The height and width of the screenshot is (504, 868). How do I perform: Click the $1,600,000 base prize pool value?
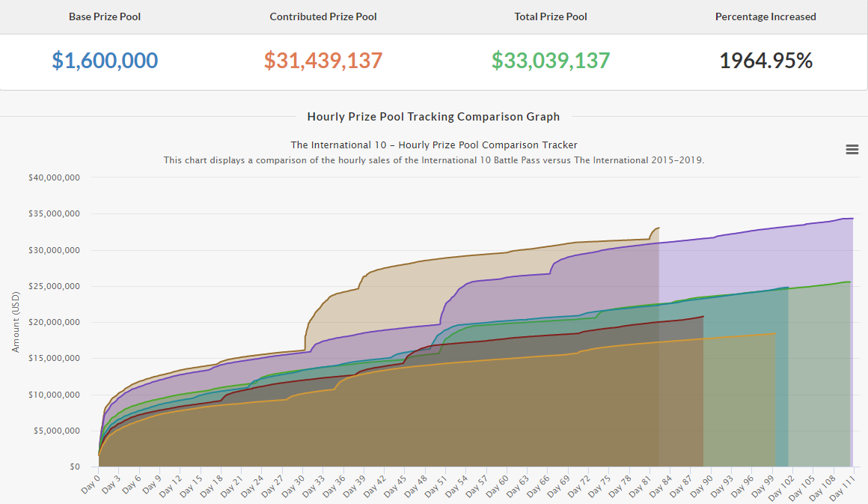[105, 61]
